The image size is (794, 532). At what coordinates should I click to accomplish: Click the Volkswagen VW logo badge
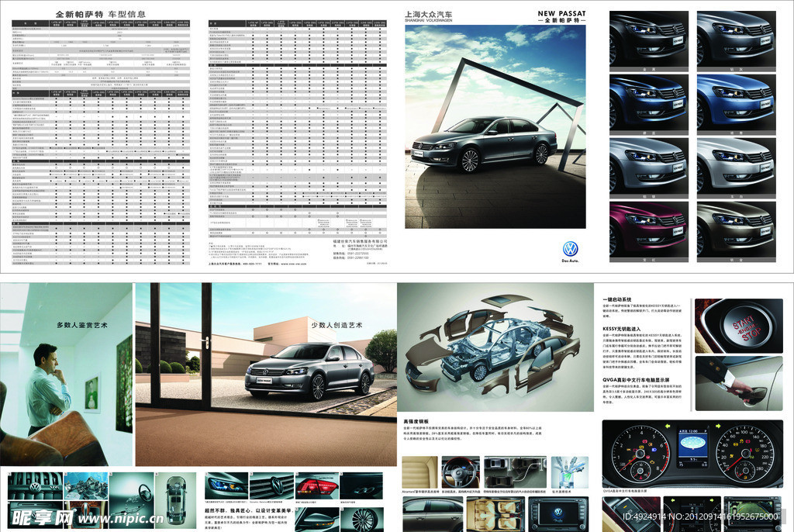click(570, 249)
